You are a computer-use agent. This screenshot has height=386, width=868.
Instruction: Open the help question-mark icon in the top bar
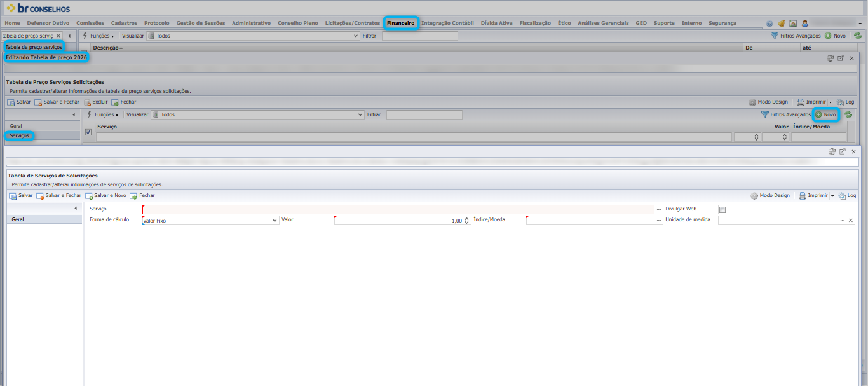point(770,24)
